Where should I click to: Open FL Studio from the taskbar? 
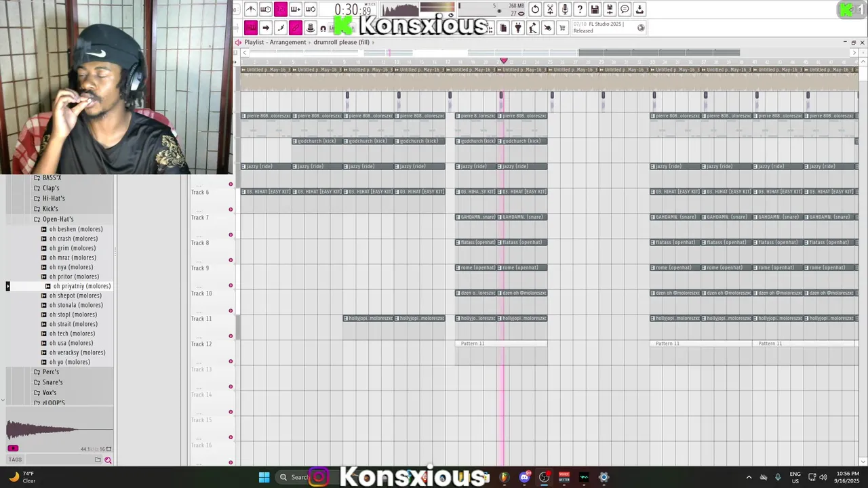click(x=504, y=477)
